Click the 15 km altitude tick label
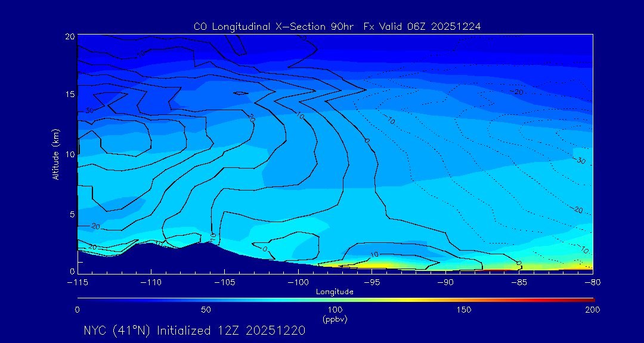This screenshot has height=343, width=644. 70,95
